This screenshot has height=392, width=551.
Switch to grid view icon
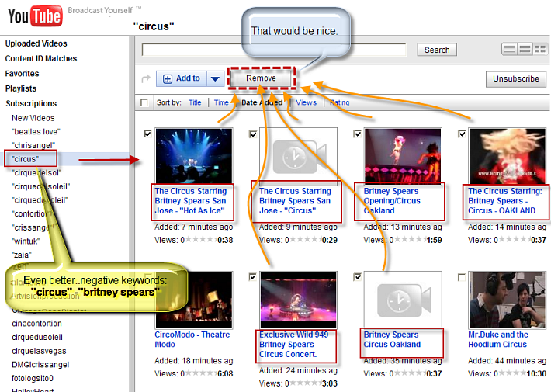[540, 49]
